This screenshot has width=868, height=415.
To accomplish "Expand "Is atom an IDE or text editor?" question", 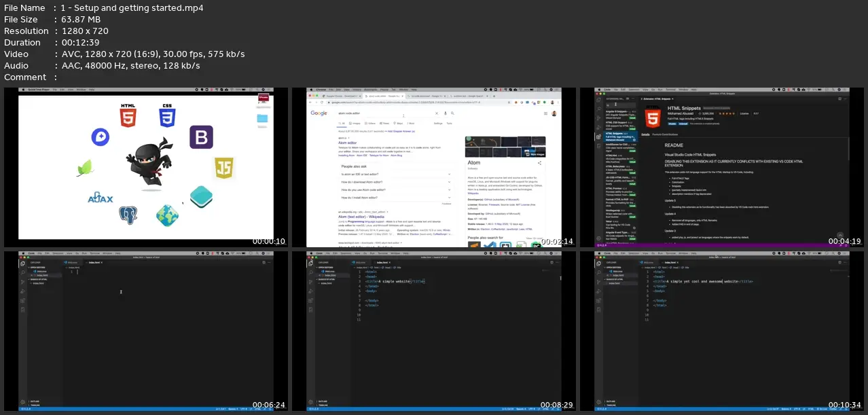I will click(395, 175).
